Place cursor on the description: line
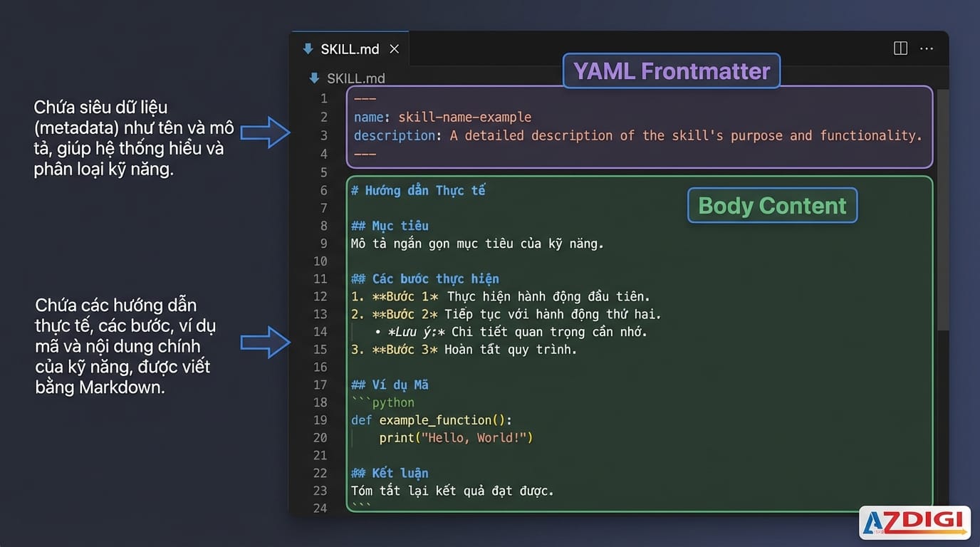 coord(637,135)
